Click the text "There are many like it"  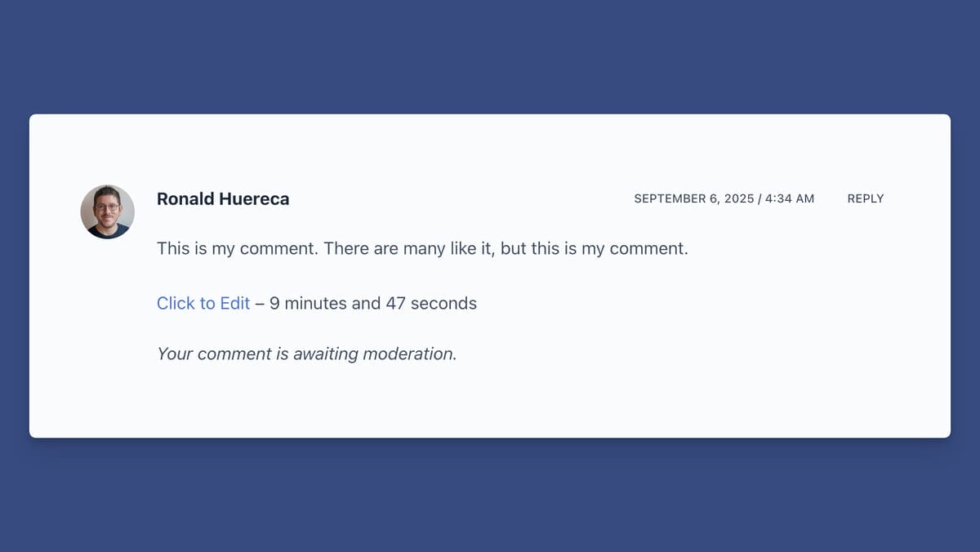(x=408, y=248)
